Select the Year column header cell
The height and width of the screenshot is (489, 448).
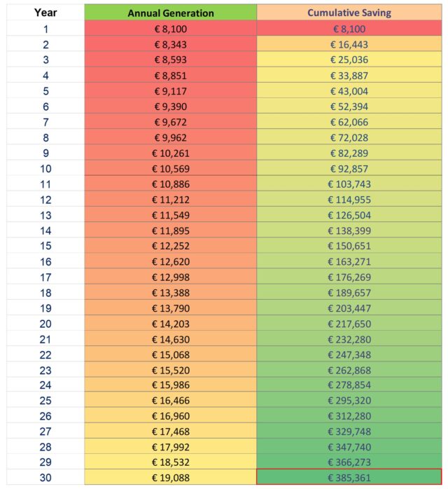click(x=45, y=13)
